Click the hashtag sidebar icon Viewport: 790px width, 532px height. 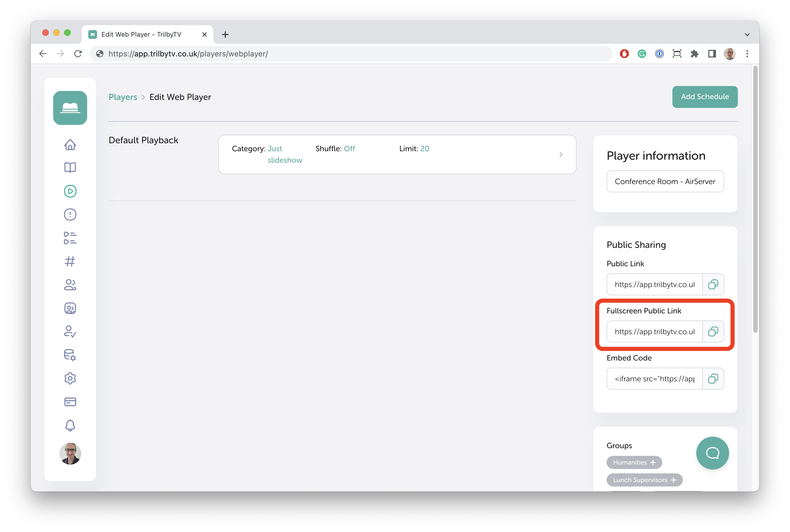(x=70, y=261)
